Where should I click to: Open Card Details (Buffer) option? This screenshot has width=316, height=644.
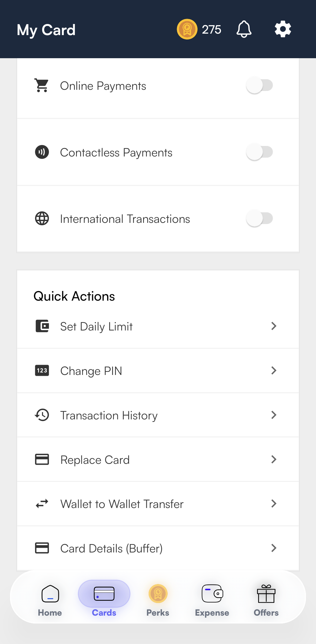111,548
